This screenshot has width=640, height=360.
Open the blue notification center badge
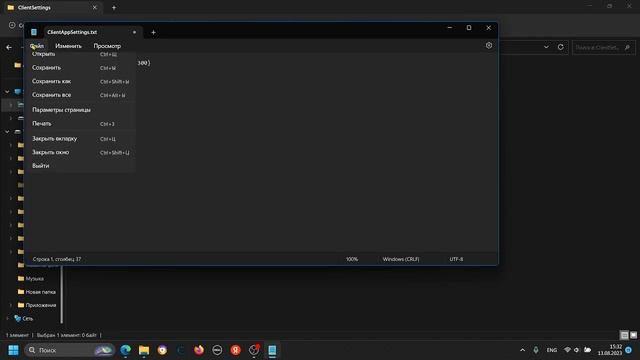pyautogui.click(x=629, y=350)
